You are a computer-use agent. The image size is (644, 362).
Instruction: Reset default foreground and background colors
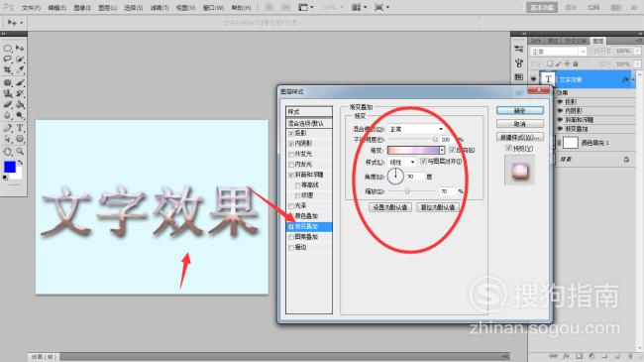5,178
